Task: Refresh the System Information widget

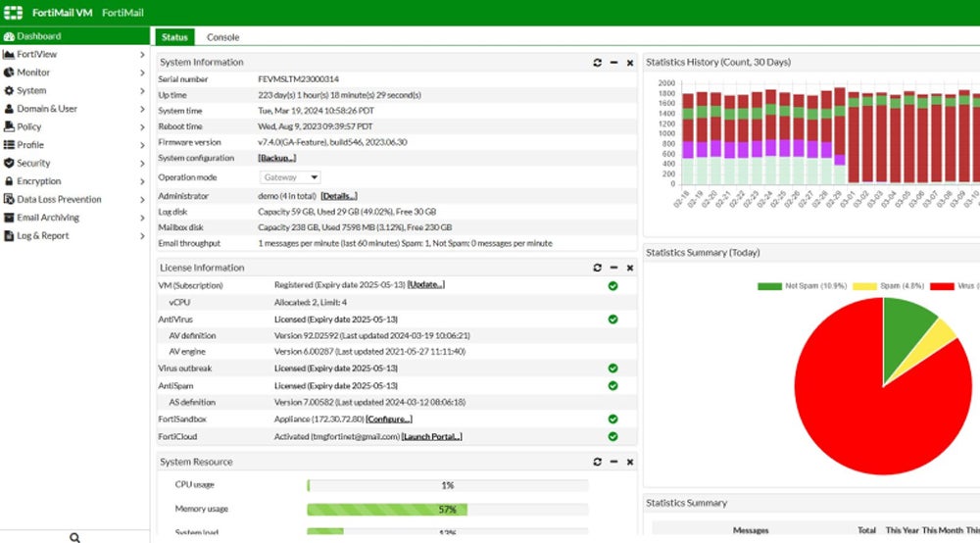Action: click(598, 63)
